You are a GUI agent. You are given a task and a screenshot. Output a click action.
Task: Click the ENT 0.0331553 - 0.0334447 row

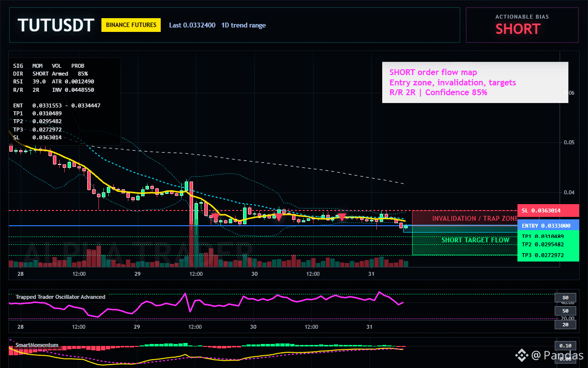pyautogui.click(x=57, y=105)
